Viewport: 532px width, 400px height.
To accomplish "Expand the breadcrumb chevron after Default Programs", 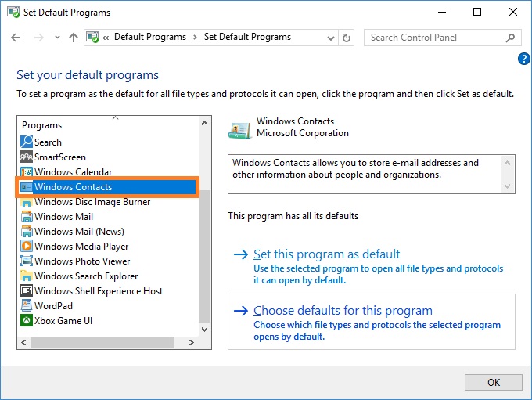I will click(195, 38).
